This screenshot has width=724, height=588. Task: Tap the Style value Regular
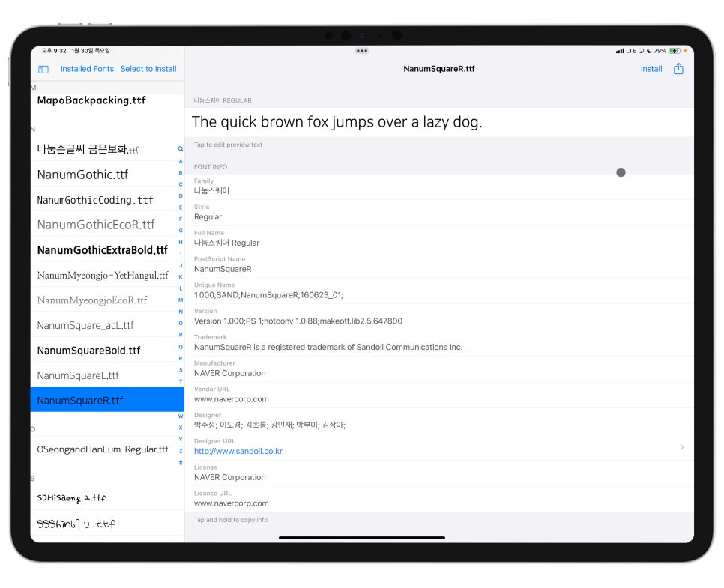pyautogui.click(x=208, y=217)
